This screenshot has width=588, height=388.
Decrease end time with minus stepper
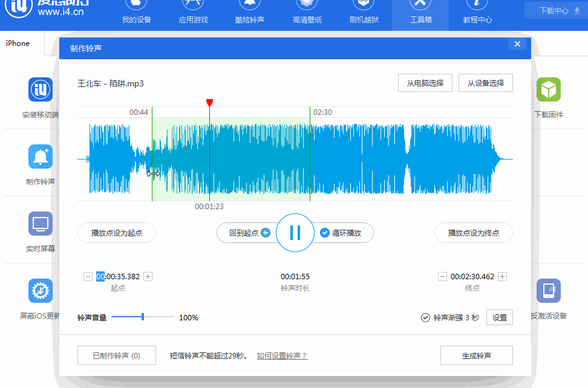pyautogui.click(x=442, y=276)
